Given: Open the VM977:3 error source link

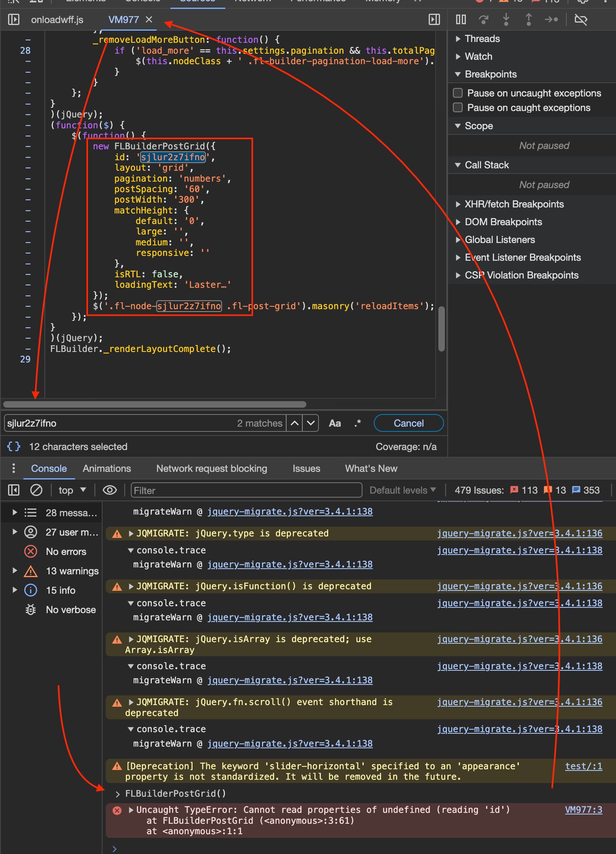Looking at the screenshot, I should click(x=583, y=810).
